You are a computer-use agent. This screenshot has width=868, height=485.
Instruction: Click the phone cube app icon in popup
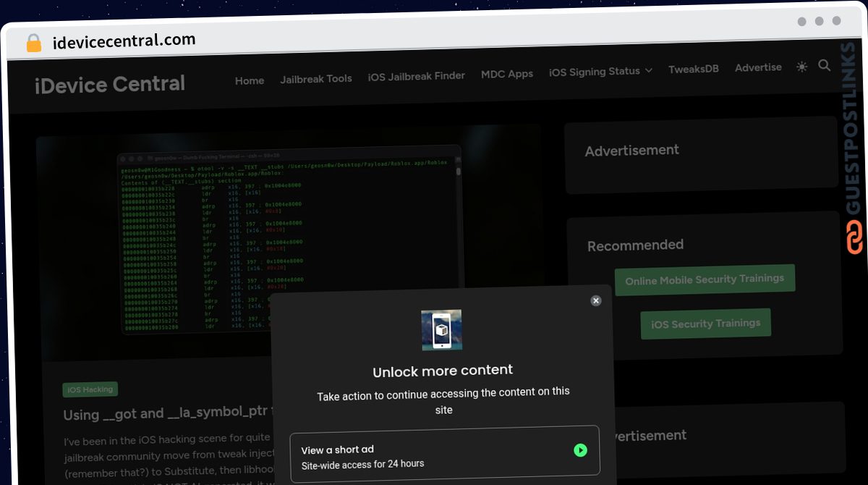[442, 330]
